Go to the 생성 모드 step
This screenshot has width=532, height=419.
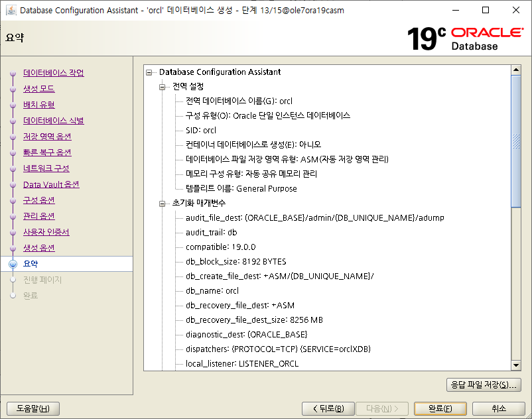(39, 89)
